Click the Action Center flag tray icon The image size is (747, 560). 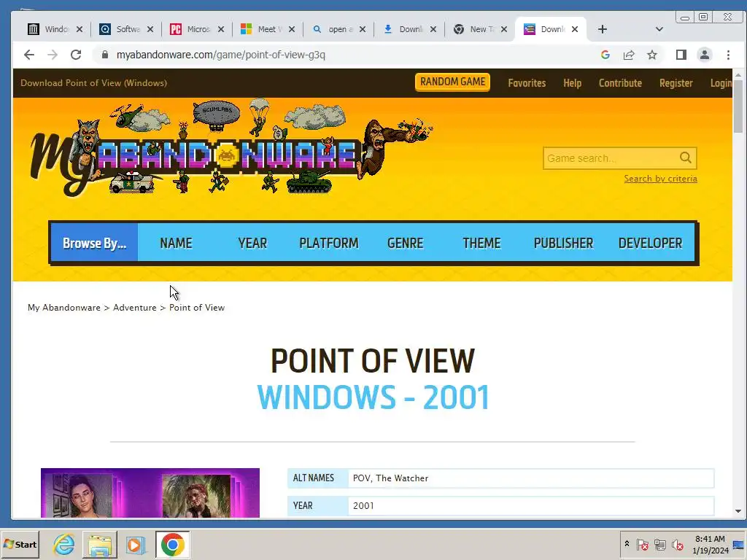click(643, 544)
